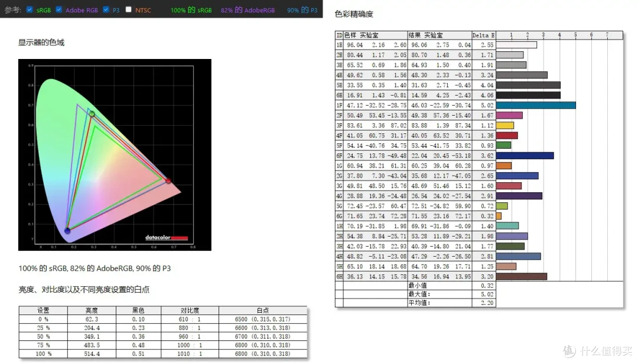Click average Delta E value 2.20
This screenshot has height=364, width=638.
487,303
